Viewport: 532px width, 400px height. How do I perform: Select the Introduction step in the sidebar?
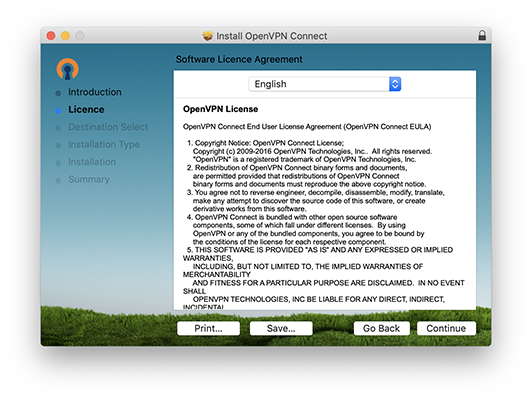pyautogui.click(x=95, y=92)
